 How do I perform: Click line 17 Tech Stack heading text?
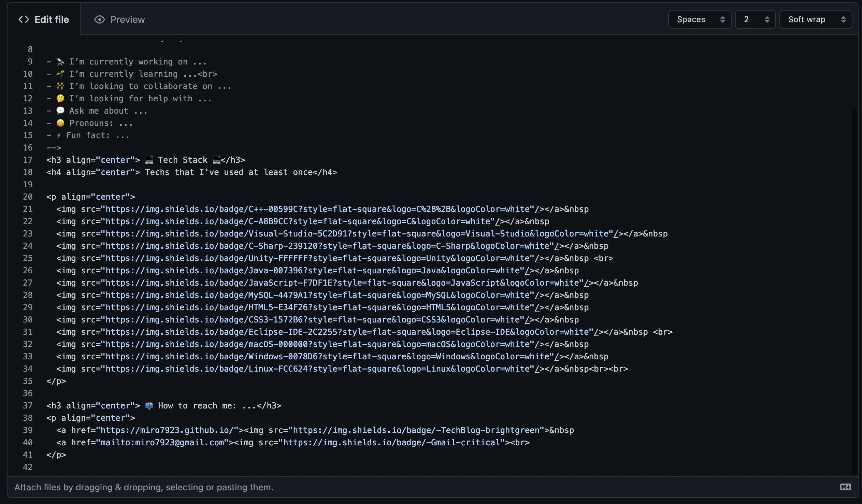pos(183,160)
